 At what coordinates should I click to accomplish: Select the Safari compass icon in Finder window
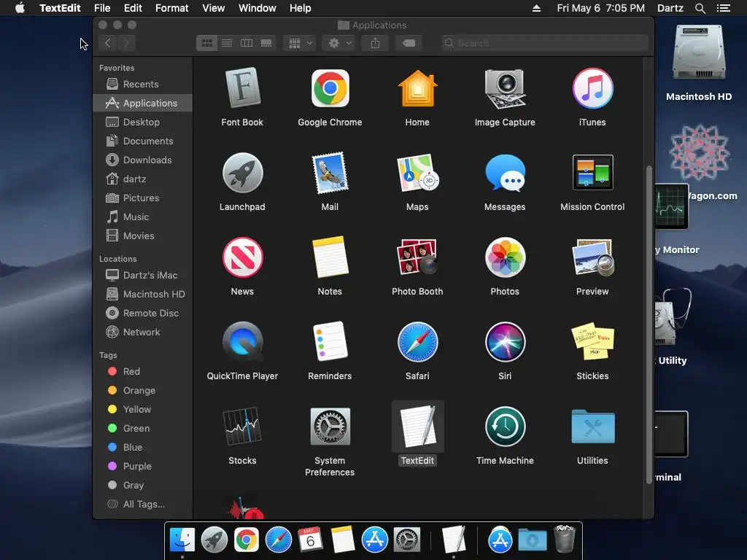(x=417, y=342)
